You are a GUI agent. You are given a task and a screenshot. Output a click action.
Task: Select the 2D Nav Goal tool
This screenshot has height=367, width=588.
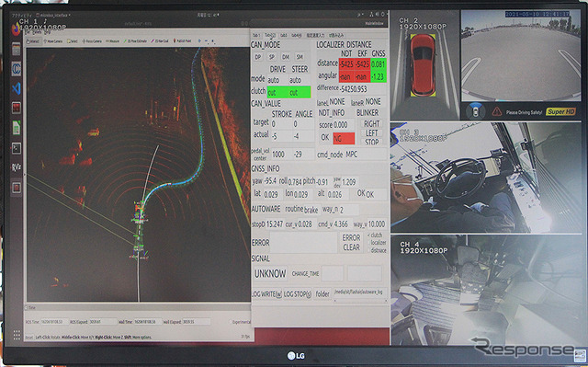pos(160,40)
